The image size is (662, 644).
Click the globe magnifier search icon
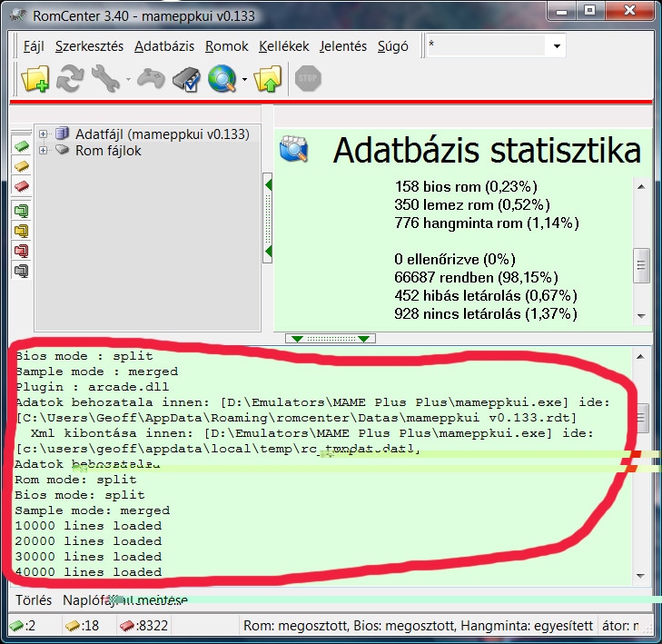tap(222, 78)
